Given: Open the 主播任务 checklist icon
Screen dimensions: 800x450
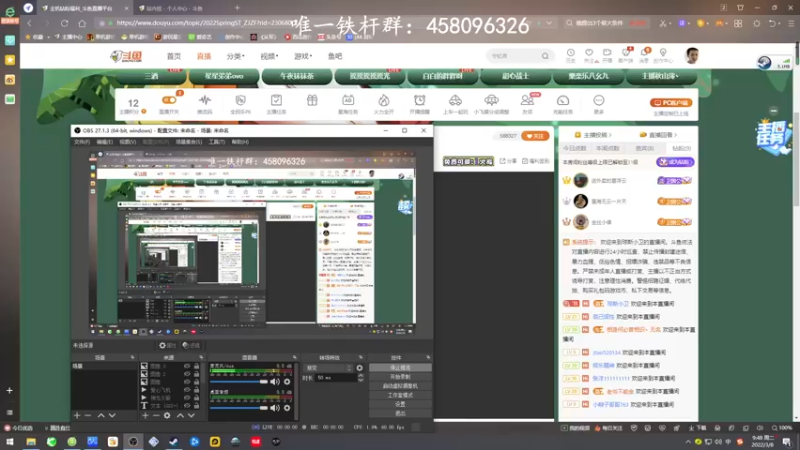Looking at the screenshot, I should tap(276, 100).
